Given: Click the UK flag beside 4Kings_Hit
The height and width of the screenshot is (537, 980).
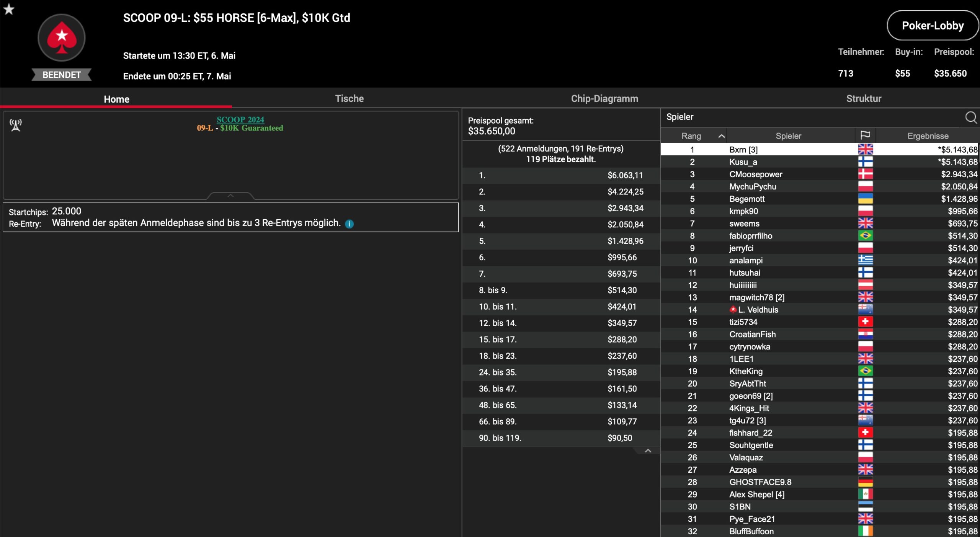Looking at the screenshot, I should pyautogui.click(x=865, y=408).
